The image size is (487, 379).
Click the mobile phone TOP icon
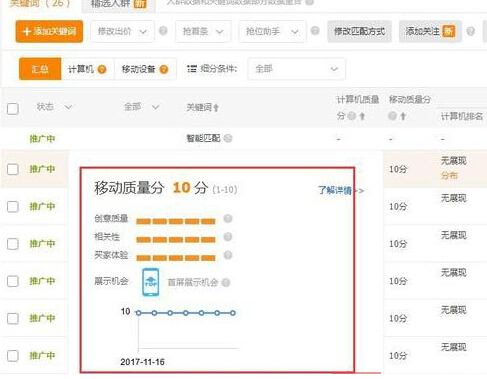(x=150, y=282)
